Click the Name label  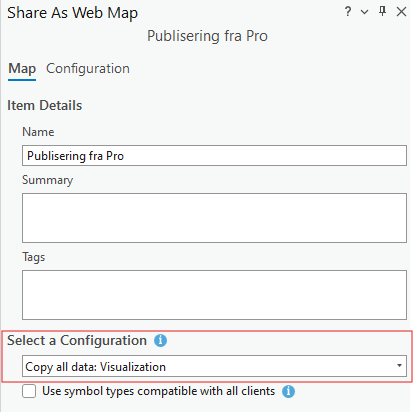click(x=38, y=132)
